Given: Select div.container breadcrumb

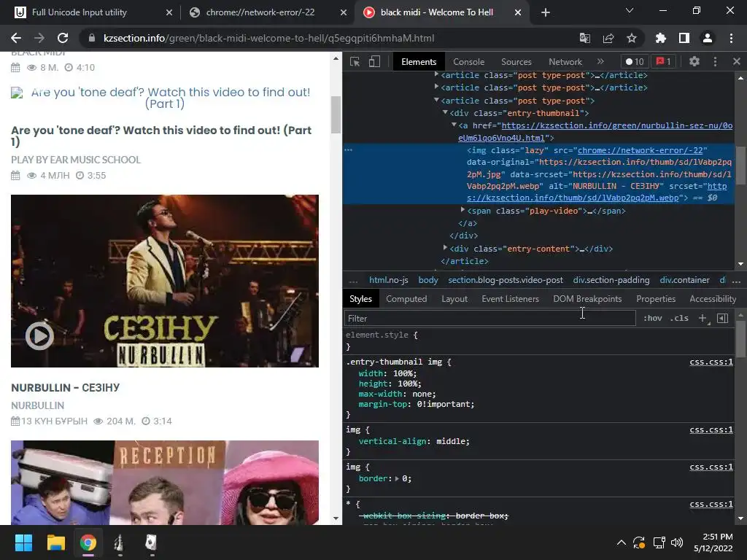Looking at the screenshot, I should point(684,280).
